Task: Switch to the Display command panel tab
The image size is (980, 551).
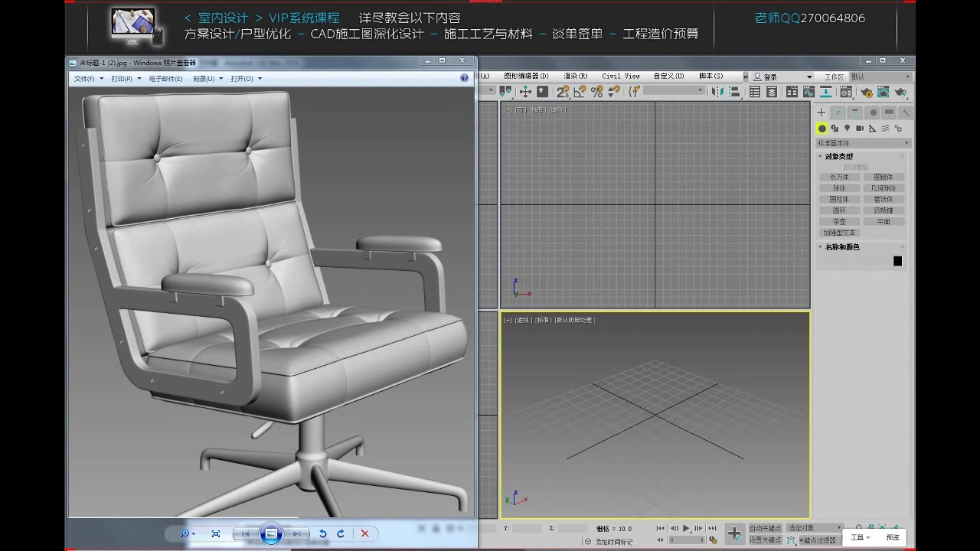Action: click(889, 112)
